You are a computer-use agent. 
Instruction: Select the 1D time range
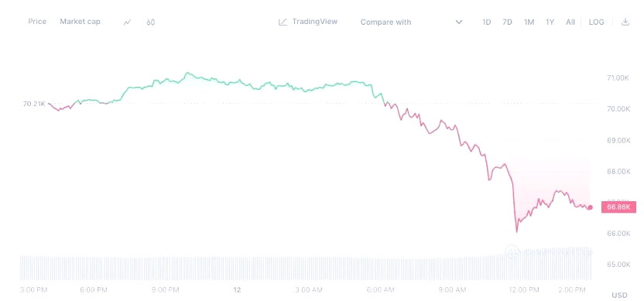click(x=487, y=22)
